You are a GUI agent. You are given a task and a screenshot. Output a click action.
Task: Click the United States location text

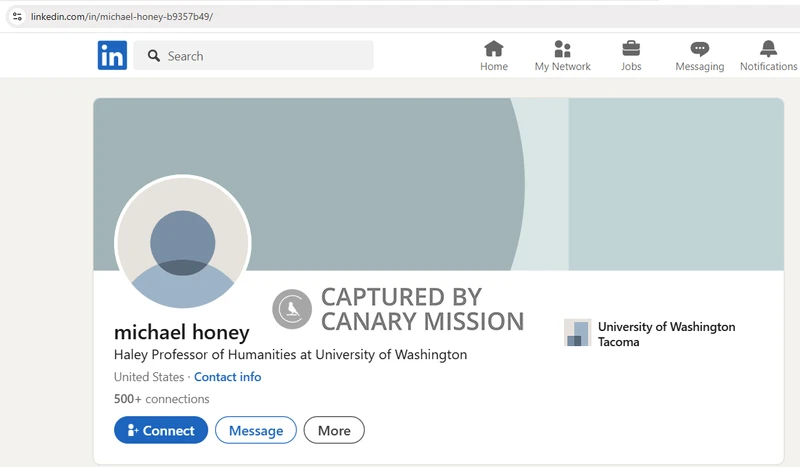(148, 377)
